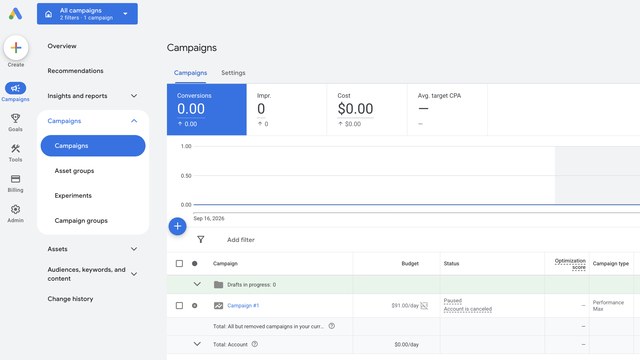Click the Create plus icon
This screenshot has height=360, width=640.
(16, 48)
